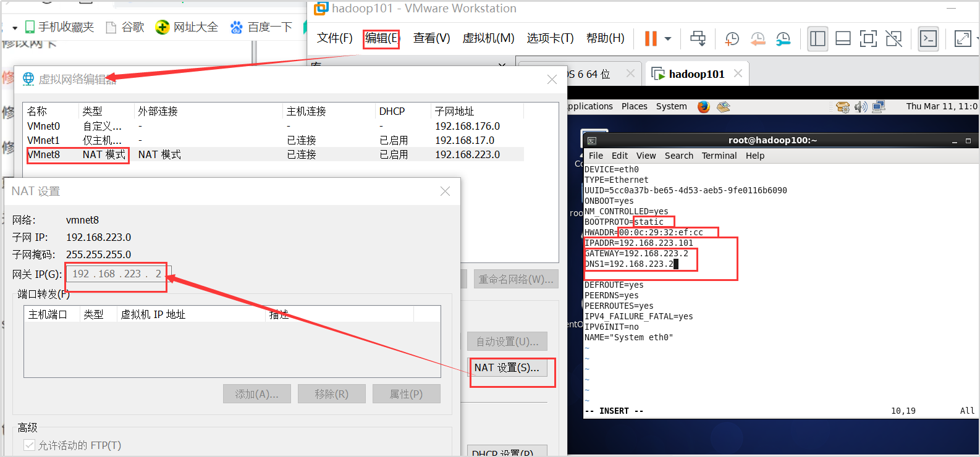The image size is (980, 457).
Task: Open the terminal View menu
Action: [x=646, y=156]
